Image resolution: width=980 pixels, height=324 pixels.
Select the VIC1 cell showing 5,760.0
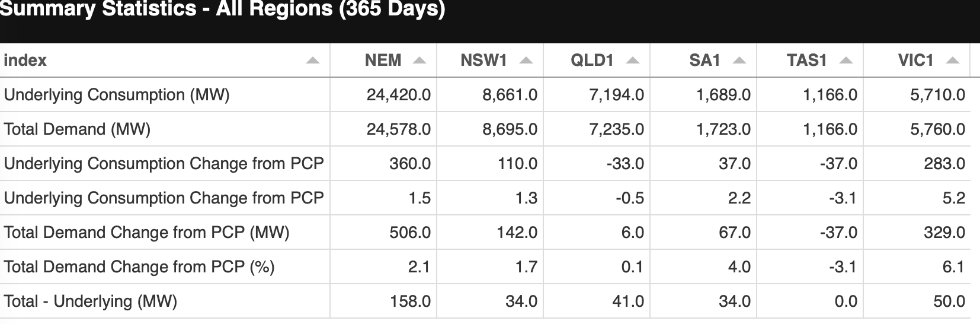pos(937,129)
